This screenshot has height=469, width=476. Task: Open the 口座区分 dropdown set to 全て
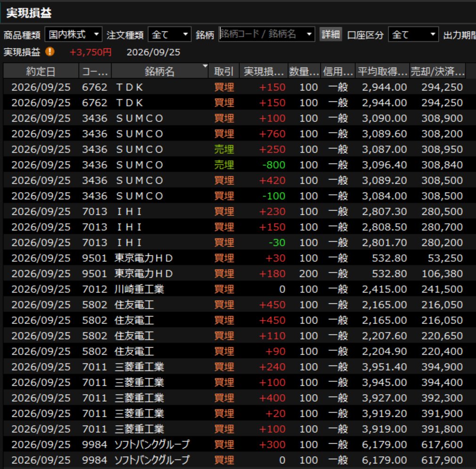[413, 34]
